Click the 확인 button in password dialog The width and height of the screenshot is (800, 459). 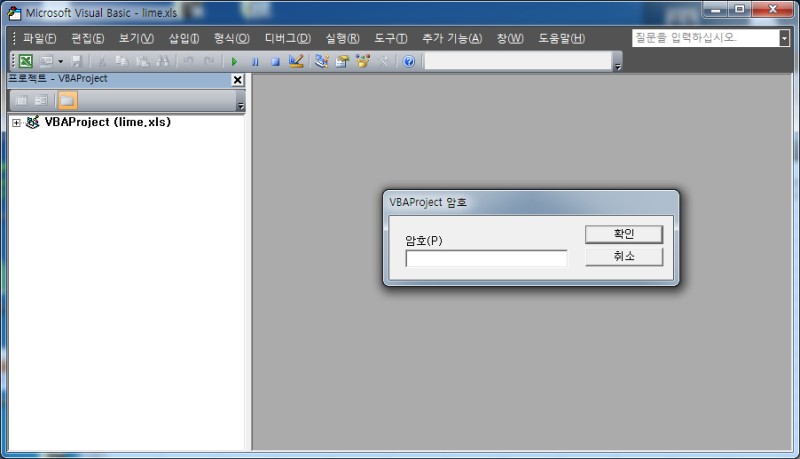pyautogui.click(x=624, y=234)
